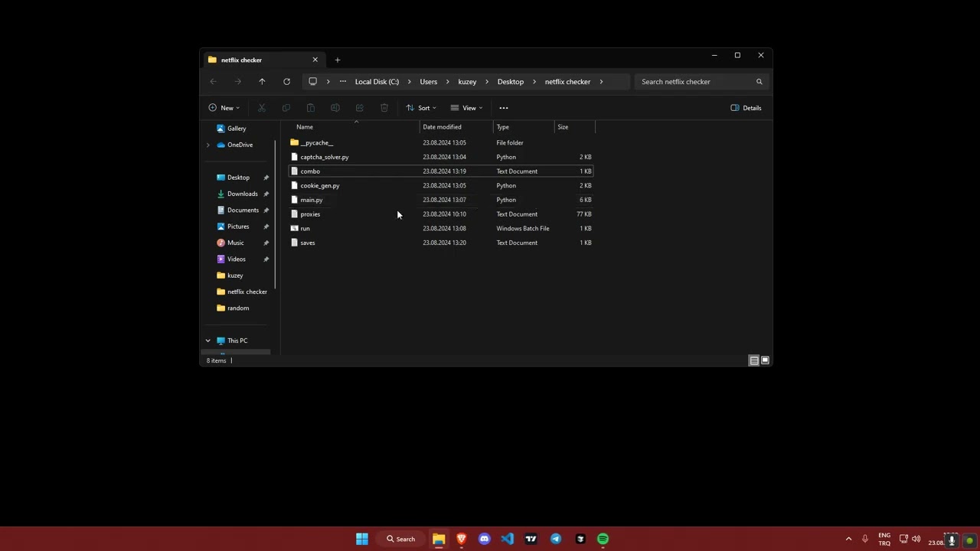Select the captcha_solver.py file
The width and height of the screenshot is (980, 551).
[x=441, y=157]
